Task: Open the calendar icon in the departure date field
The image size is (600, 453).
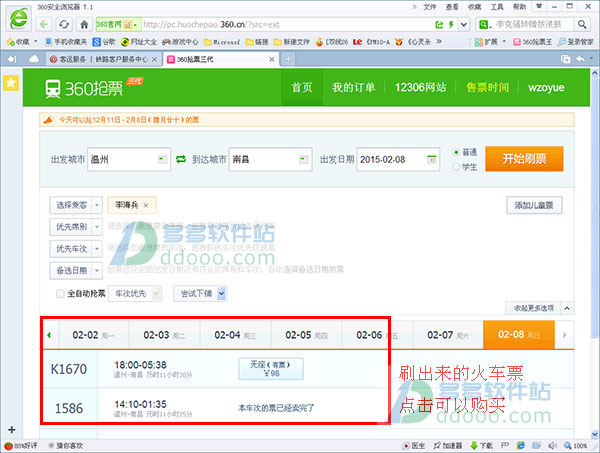Action: click(x=431, y=159)
